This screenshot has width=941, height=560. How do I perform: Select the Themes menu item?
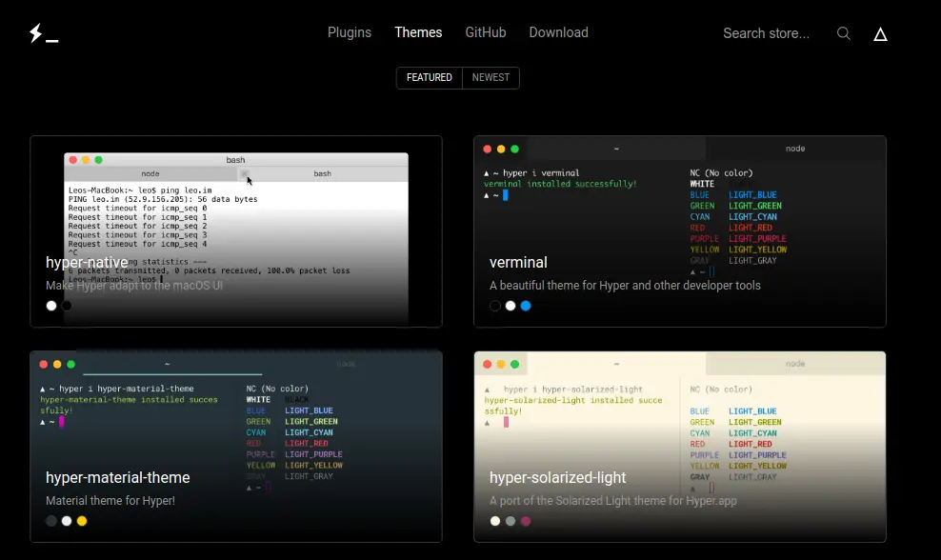tap(418, 32)
